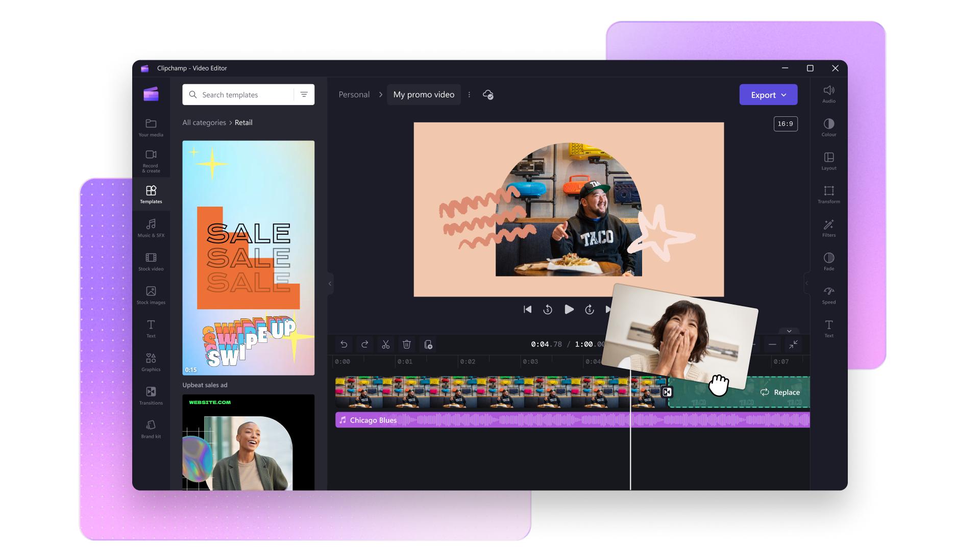Open All categories breadcrumb menu
Screen dimensions: 980x551
click(x=203, y=122)
